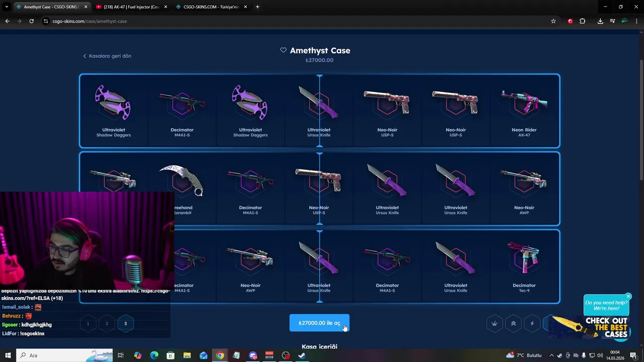Click the heart favorite icon beside Amethyst Case
This screenshot has height=362, width=644.
[283, 50]
